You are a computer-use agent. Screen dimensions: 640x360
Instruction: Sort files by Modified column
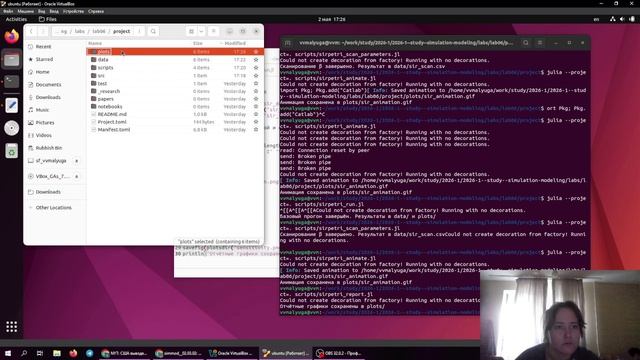(235, 43)
